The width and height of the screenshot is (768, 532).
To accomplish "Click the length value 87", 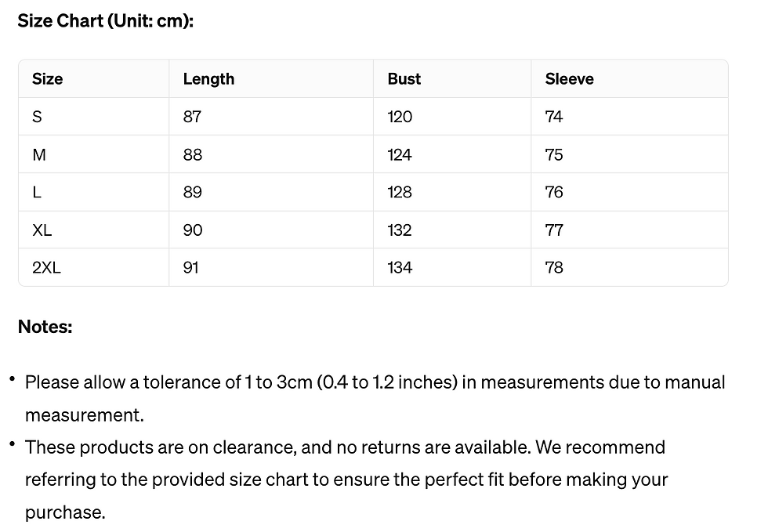I will [192, 117].
